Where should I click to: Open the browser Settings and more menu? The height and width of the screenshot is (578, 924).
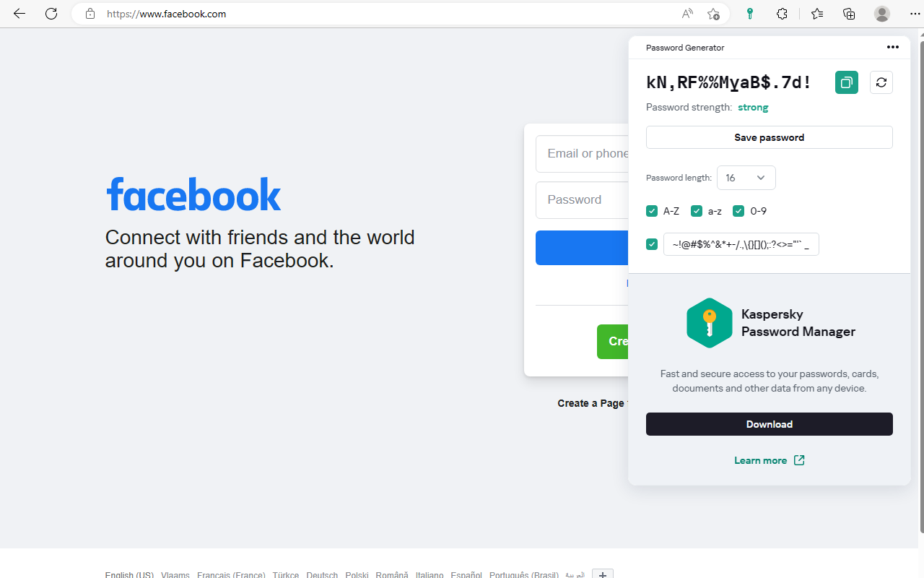915,14
